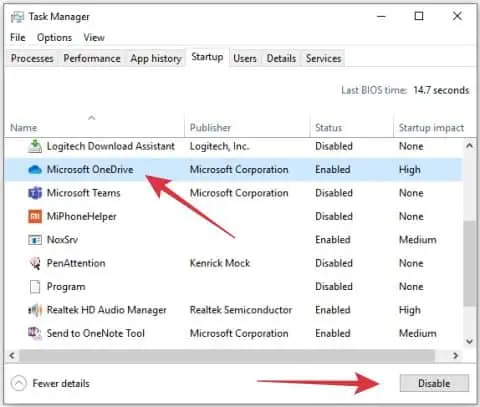
Task: Click the Enabled status of Microsoft OneDrive
Action: (x=333, y=170)
